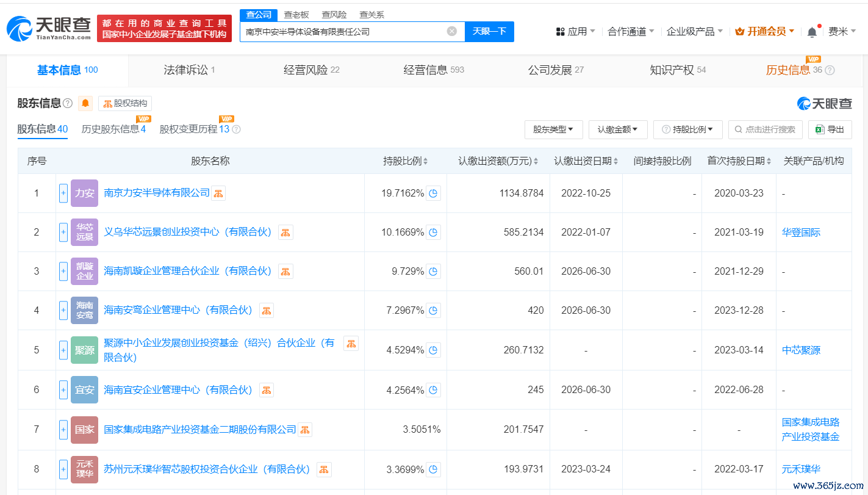The width and height of the screenshot is (868, 495).
Task: Open equity structure icon for 海南安鸾企业管理中心
Action: click(267, 311)
